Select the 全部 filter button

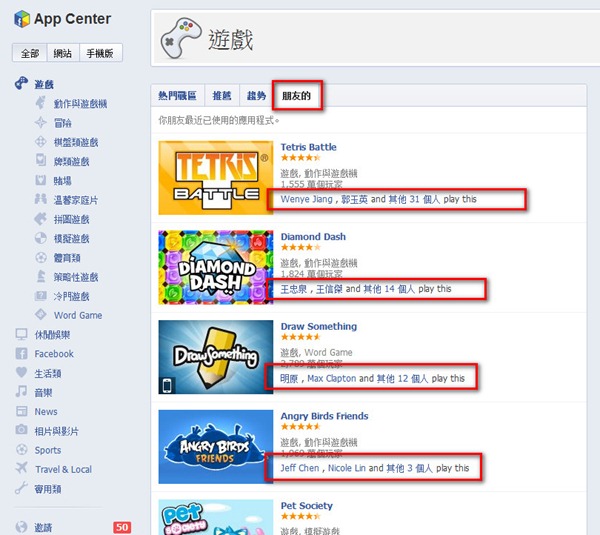[30, 53]
